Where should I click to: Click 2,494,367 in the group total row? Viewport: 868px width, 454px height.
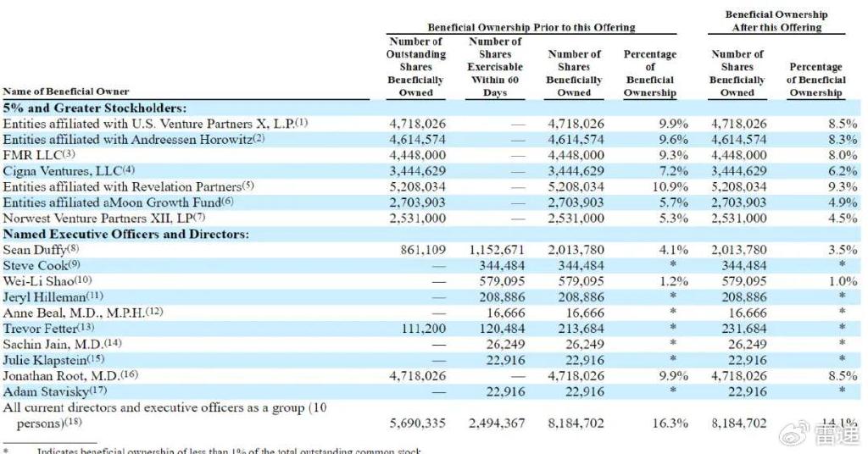pos(497,424)
